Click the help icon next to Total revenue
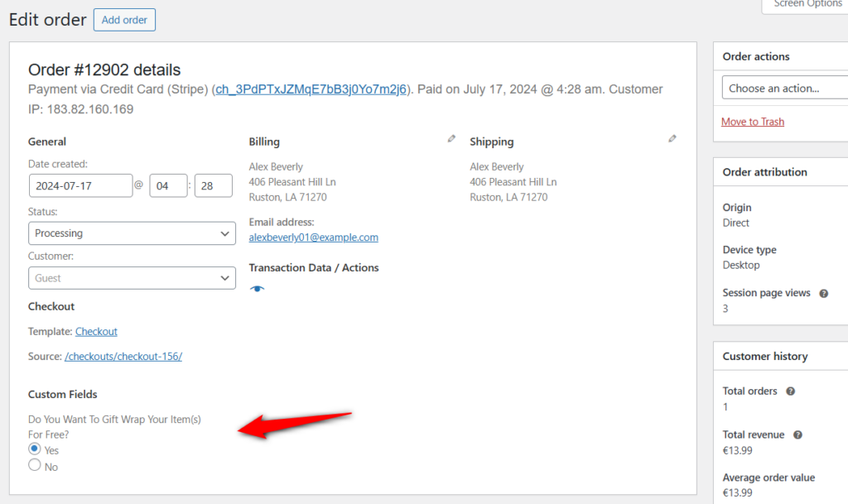Image resolution: width=848 pixels, height=504 pixels. pyautogui.click(x=797, y=434)
